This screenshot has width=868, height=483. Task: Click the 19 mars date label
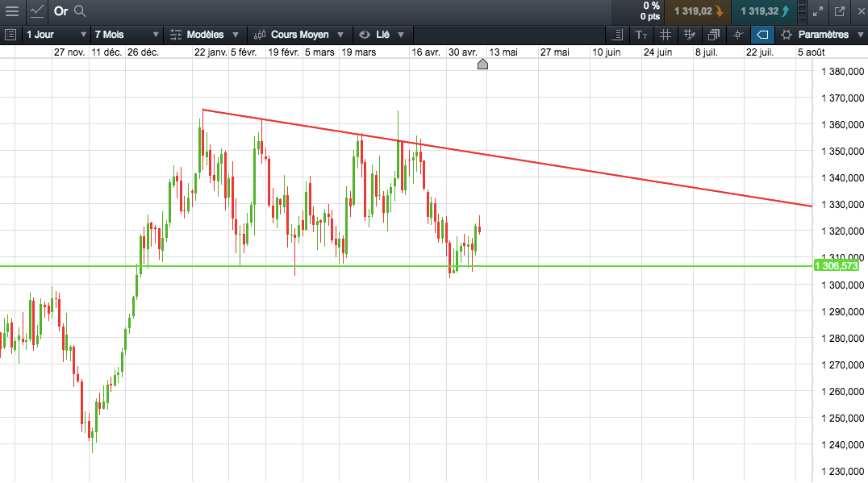coord(359,52)
